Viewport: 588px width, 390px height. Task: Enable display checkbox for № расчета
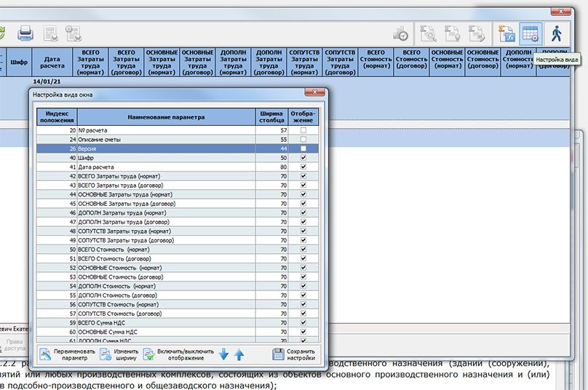[x=302, y=130]
